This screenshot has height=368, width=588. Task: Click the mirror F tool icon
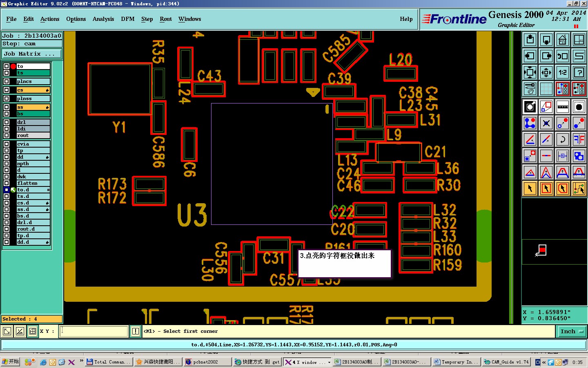579,139
